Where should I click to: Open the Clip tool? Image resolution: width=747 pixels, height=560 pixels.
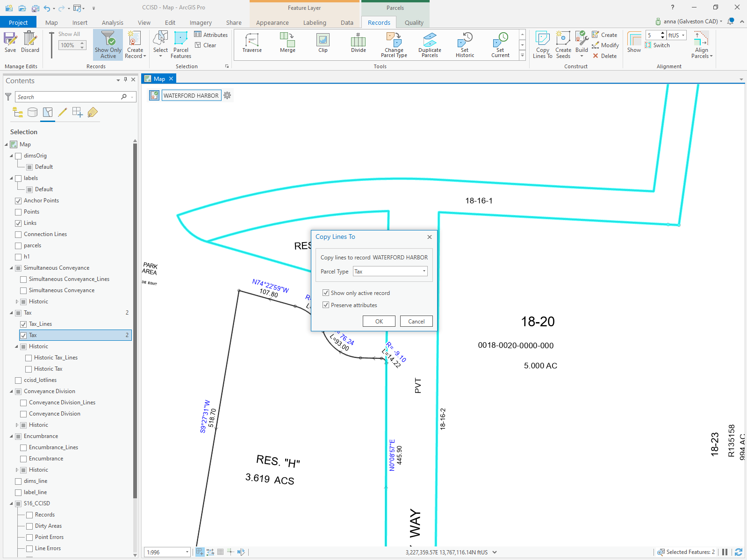(323, 43)
